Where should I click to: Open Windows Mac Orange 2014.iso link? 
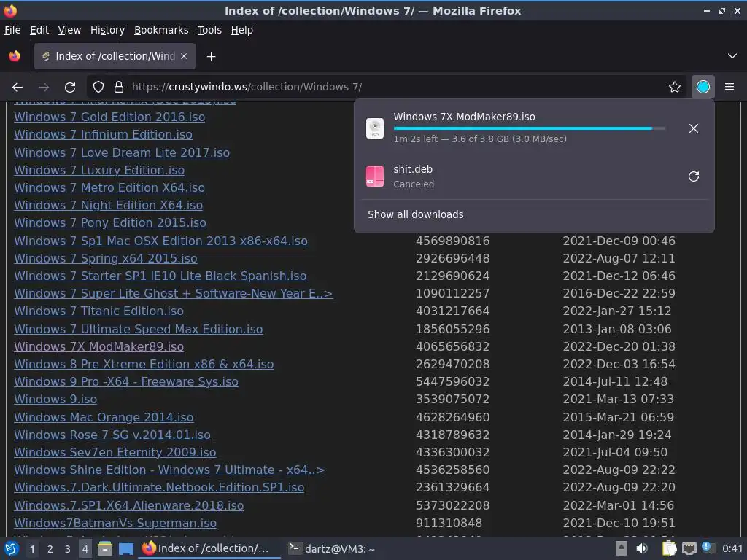click(x=104, y=417)
